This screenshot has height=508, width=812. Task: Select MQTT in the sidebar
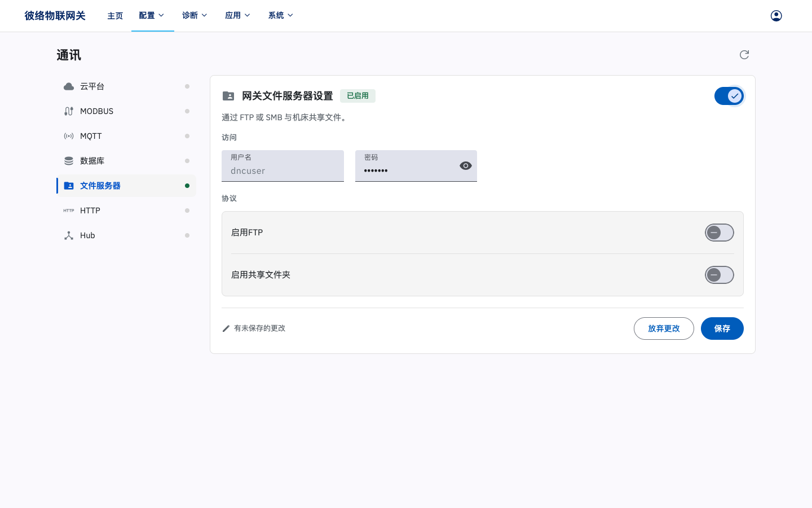(126, 136)
